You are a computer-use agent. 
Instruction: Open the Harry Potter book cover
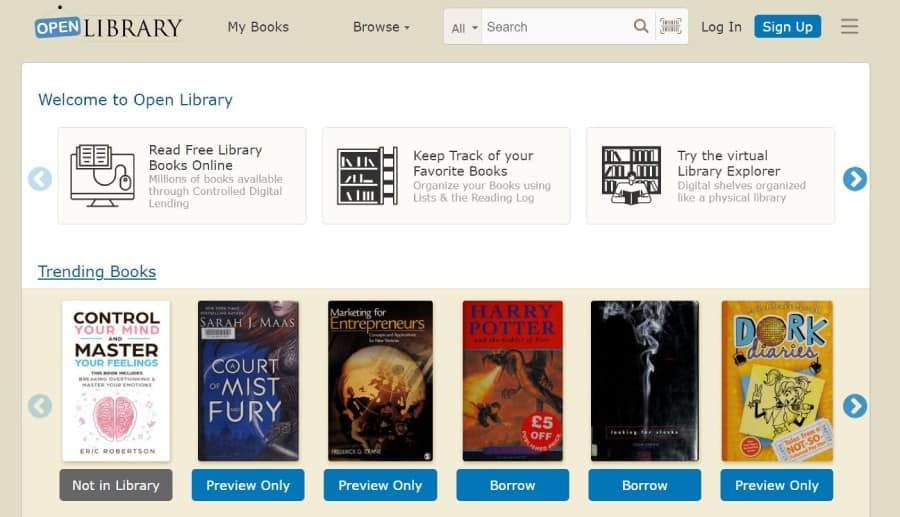[513, 381]
